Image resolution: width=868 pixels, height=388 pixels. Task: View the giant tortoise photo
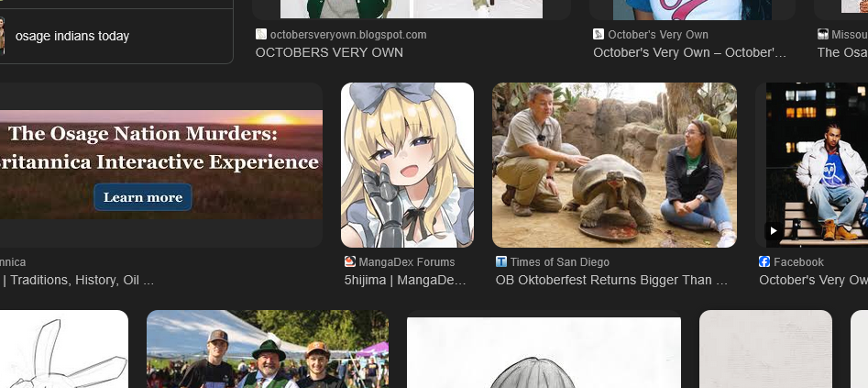(x=614, y=165)
